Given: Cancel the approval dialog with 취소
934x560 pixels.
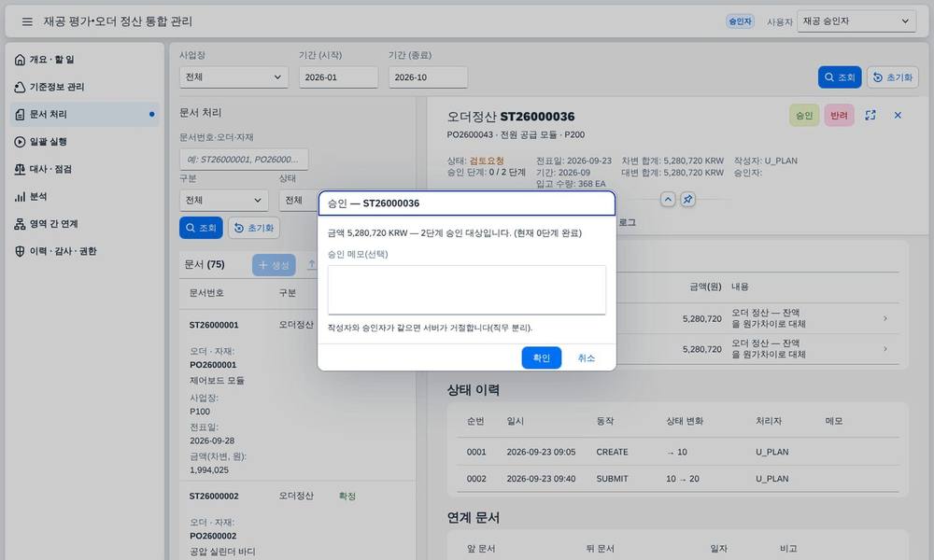Looking at the screenshot, I should coord(587,357).
